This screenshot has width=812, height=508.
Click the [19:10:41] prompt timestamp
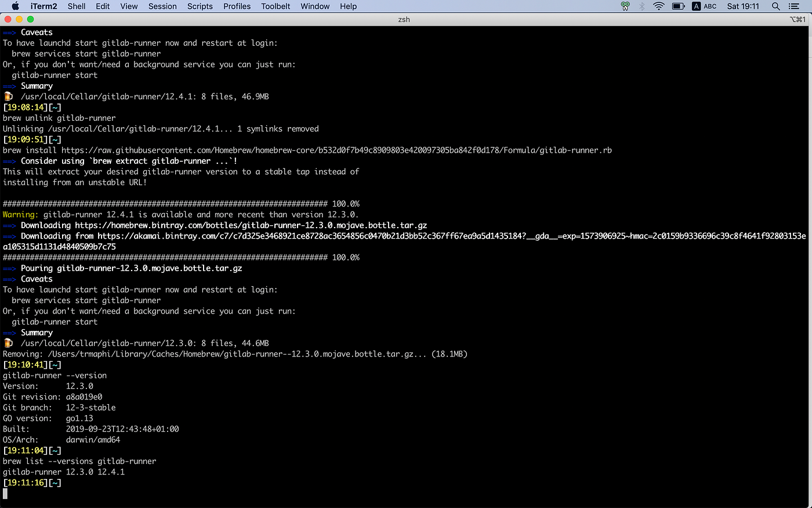point(25,365)
